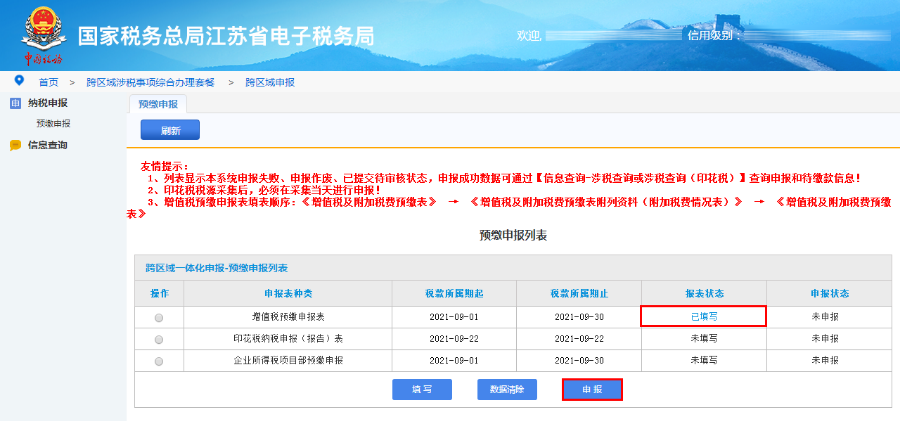Click the 预缴申报列表 heading

click(513, 235)
